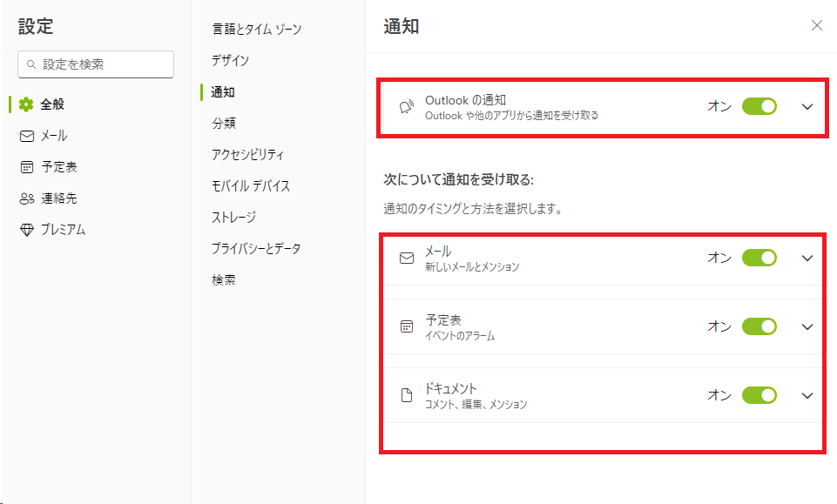
Task: Click the 設定を検索 search field
Action: 96,64
